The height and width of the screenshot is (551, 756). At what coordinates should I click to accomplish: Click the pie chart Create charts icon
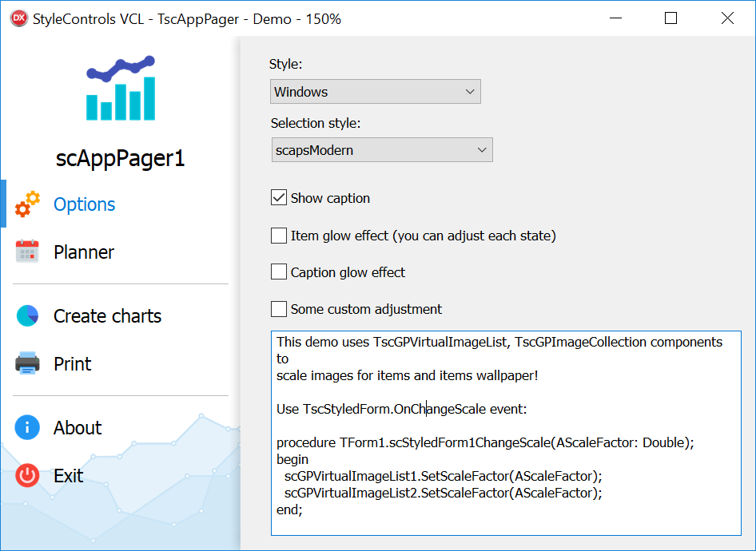coord(27,316)
